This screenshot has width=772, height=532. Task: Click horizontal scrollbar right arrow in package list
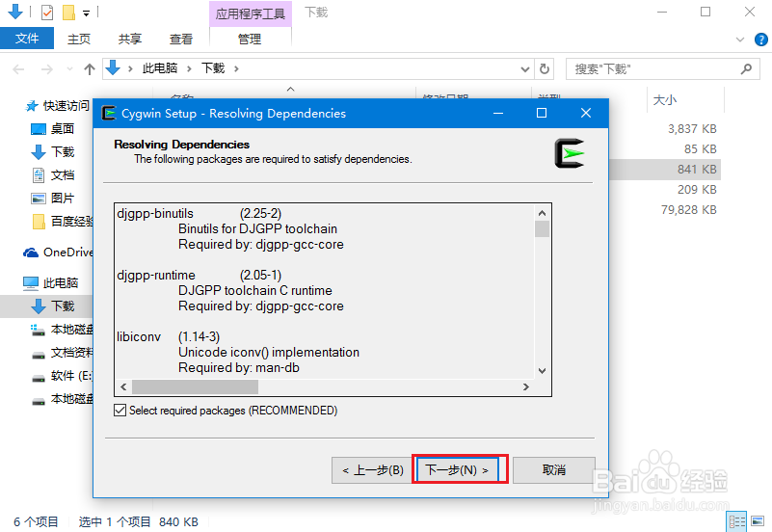(526, 386)
